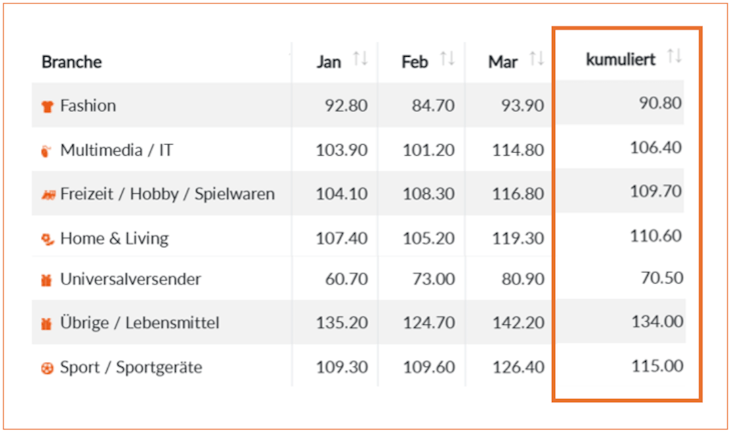Click the kumuliert header label
This screenshot has height=432, width=730.
click(x=620, y=59)
